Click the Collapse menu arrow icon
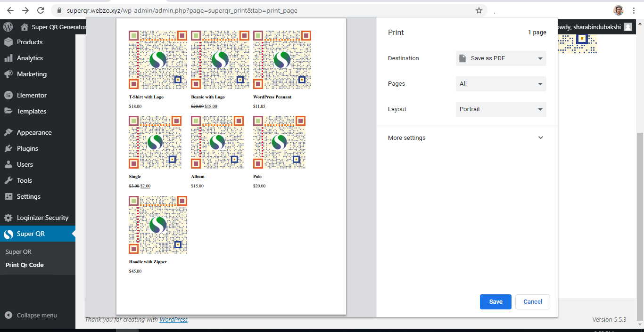This screenshot has width=644, height=332. (x=8, y=315)
